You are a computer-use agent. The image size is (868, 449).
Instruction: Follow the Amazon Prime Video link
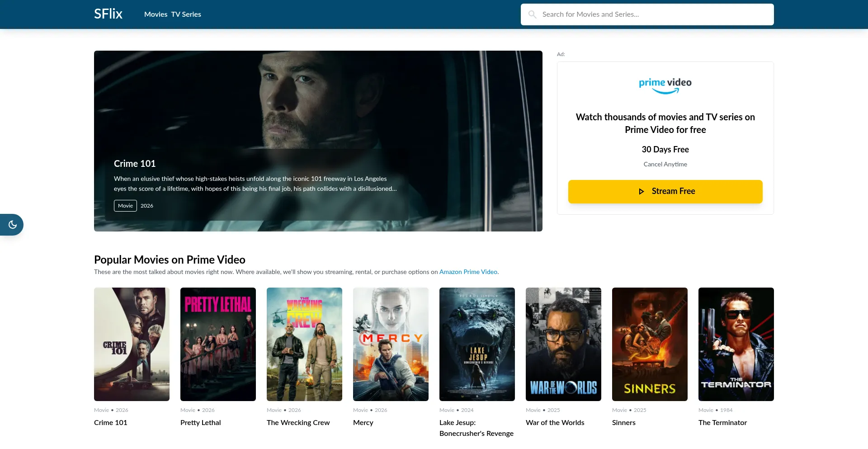(468, 272)
